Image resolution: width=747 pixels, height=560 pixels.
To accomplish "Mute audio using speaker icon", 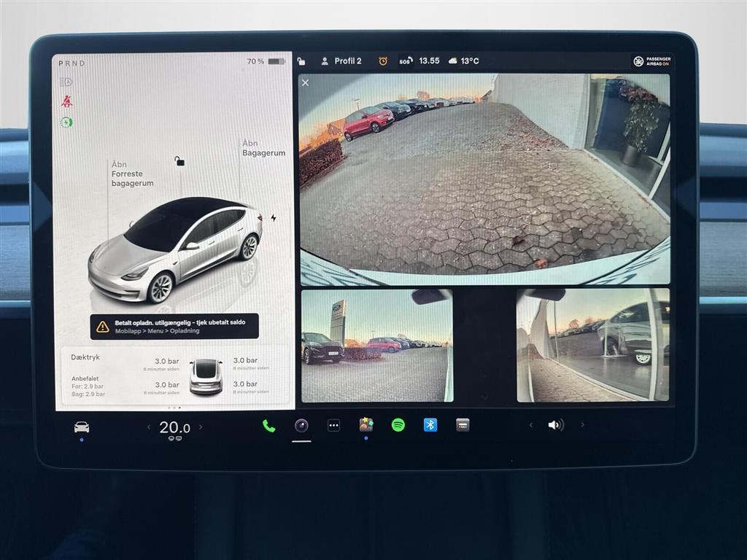I will pyautogui.click(x=556, y=425).
